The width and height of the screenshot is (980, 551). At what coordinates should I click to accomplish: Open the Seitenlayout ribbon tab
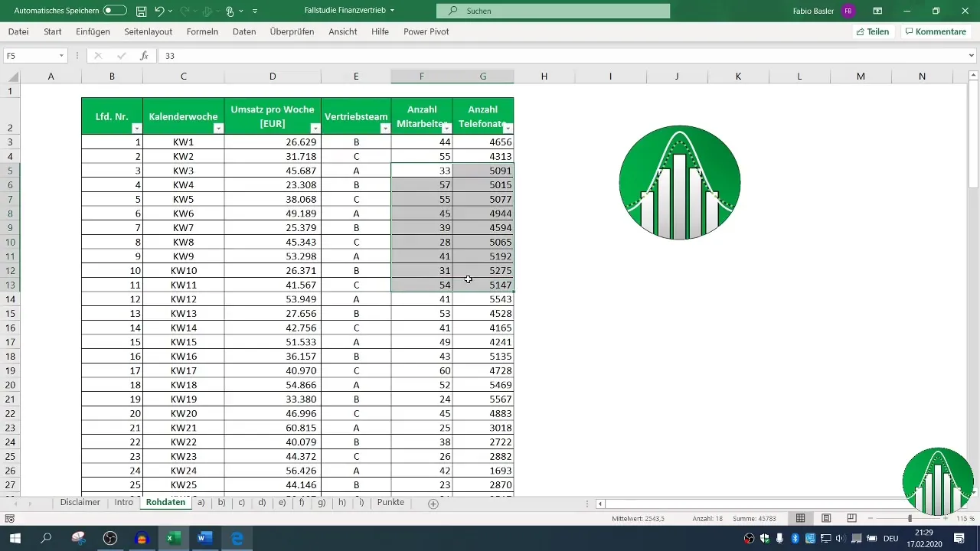pyautogui.click(x=149, y=31)
